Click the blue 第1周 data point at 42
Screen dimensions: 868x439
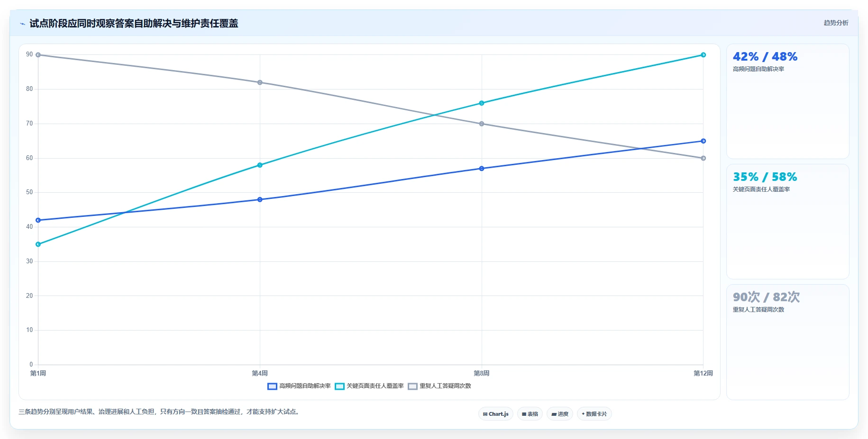(x=38, y=220)
